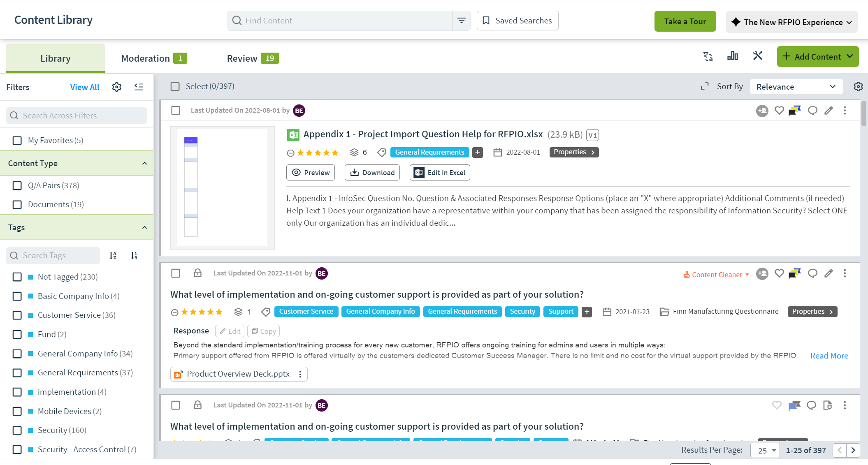Image resolution: width=868 pixels, height=465 pixels.
Task: Switch to the Moderation tab
Action: pos(154,58)
